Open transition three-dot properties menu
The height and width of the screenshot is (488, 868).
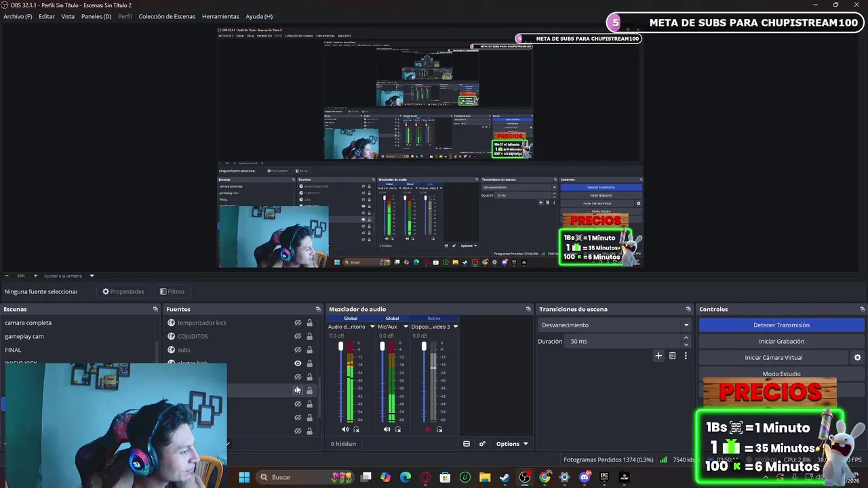(686, 355)
